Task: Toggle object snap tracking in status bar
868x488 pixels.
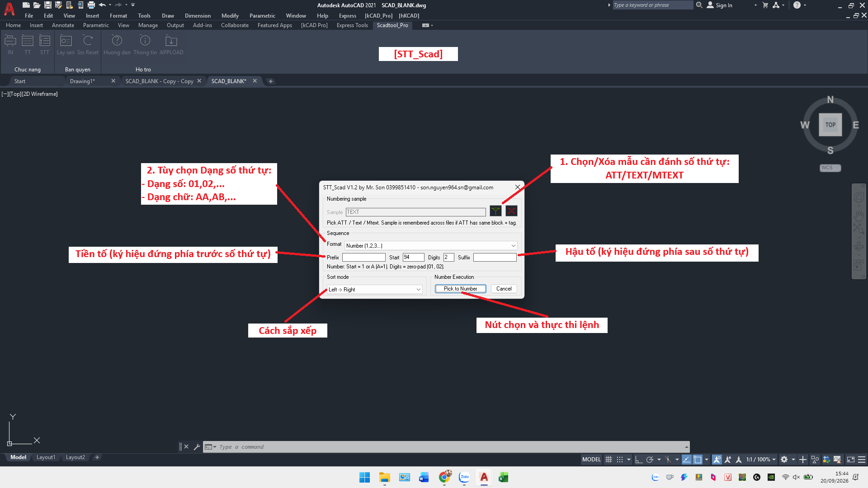Action: pos(687,460)
